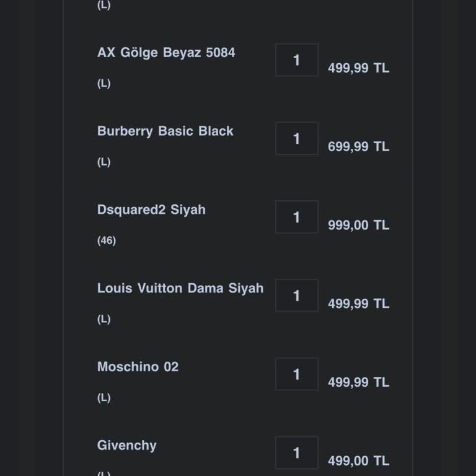Click the Moschino 02 quantity box
The height and width of the screenshot is (476, 476).
[x=297, y=374]
